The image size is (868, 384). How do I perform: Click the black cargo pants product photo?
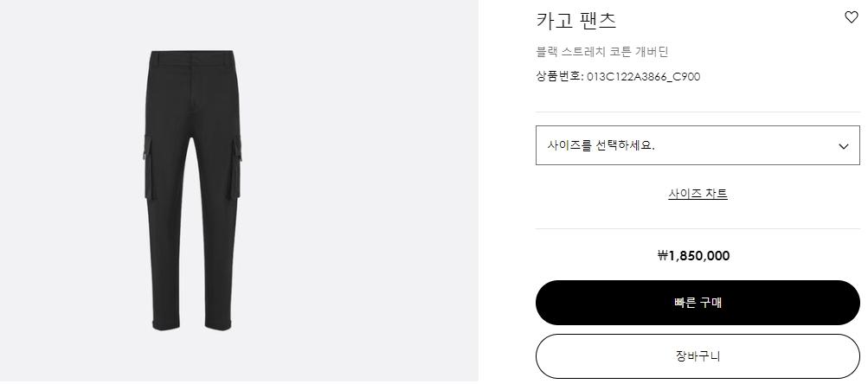coord(191,190)
